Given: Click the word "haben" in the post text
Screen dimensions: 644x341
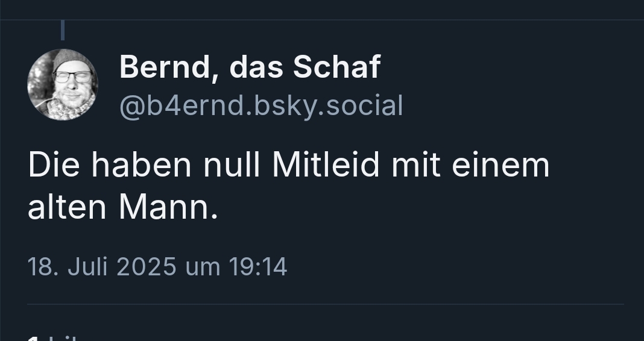Looking at the screenshot, I should [140, 165].
